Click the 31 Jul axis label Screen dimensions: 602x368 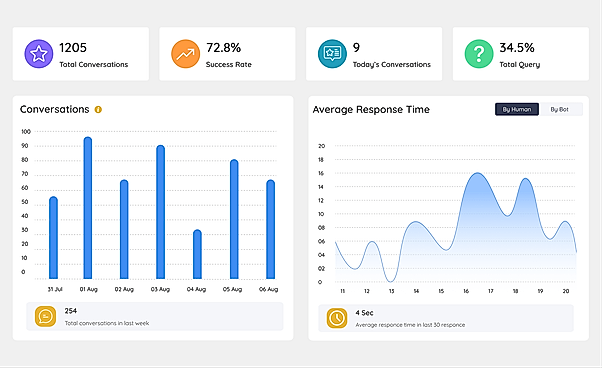(55, 289)
